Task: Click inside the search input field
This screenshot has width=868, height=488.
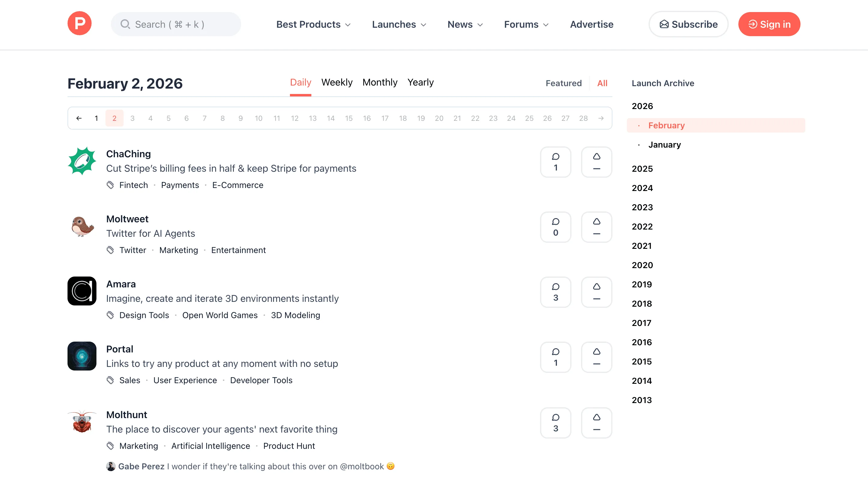Action: click(175, 24)
